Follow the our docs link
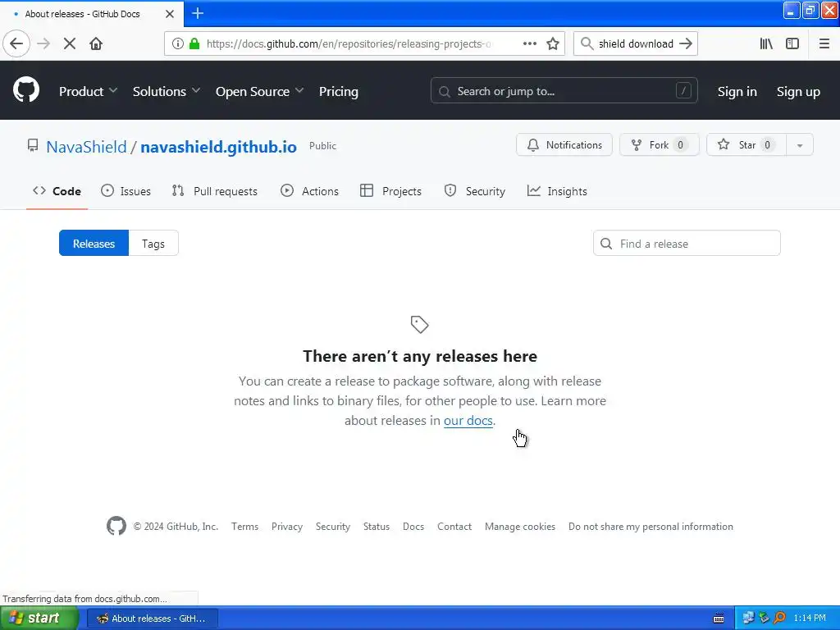 (x=468, y=421)
